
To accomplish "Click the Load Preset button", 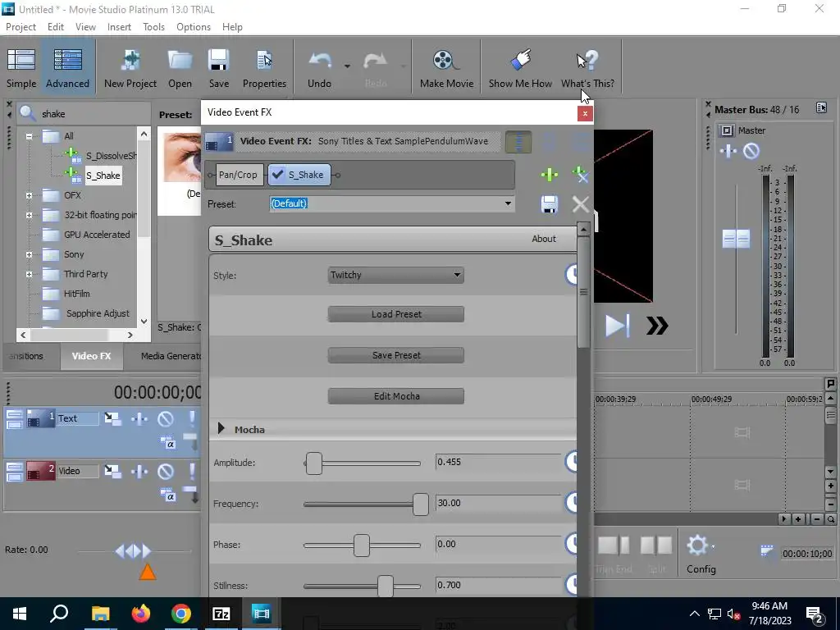I will pyautogui.click(x=396, y=314).
